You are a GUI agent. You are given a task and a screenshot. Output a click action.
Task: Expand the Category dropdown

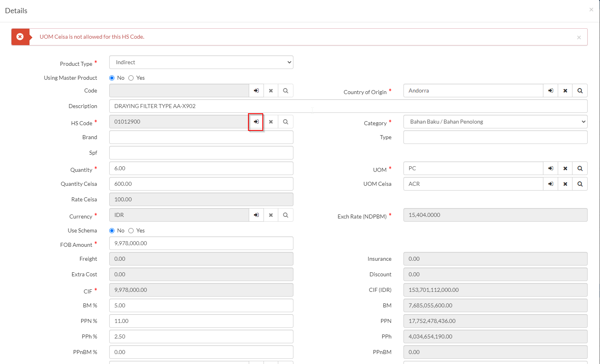[495, 122]
